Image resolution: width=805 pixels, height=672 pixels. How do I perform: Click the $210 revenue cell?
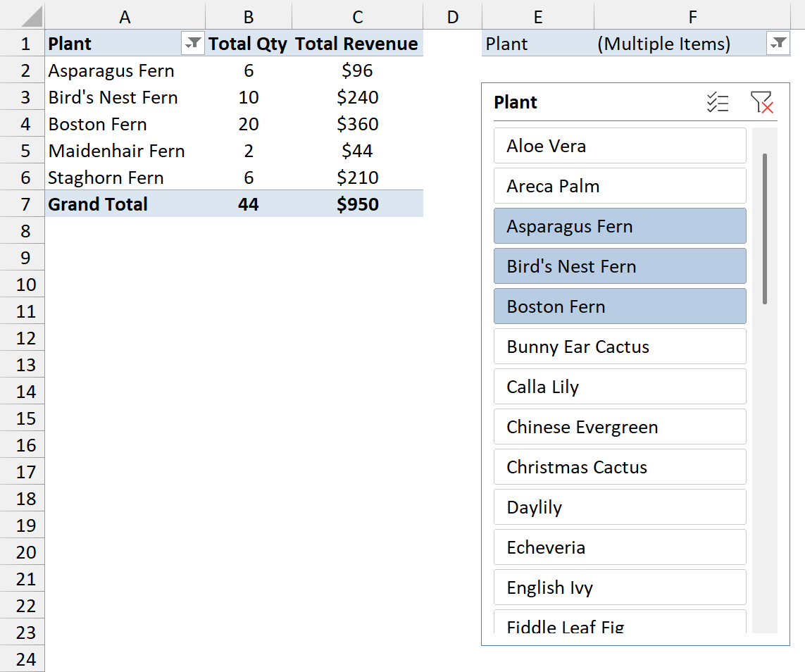coord(357,177)
